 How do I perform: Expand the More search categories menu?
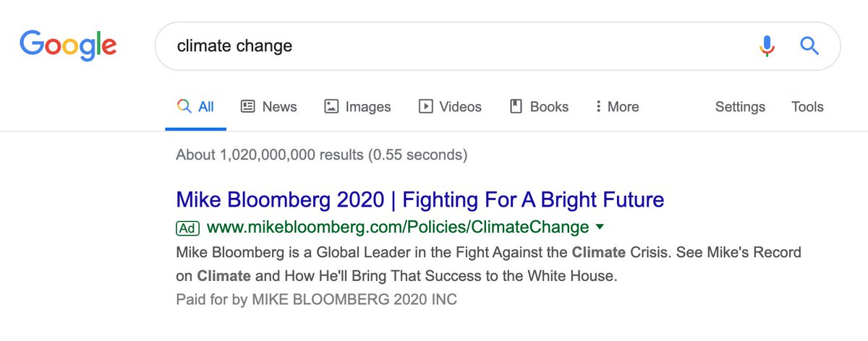(617, 107)
